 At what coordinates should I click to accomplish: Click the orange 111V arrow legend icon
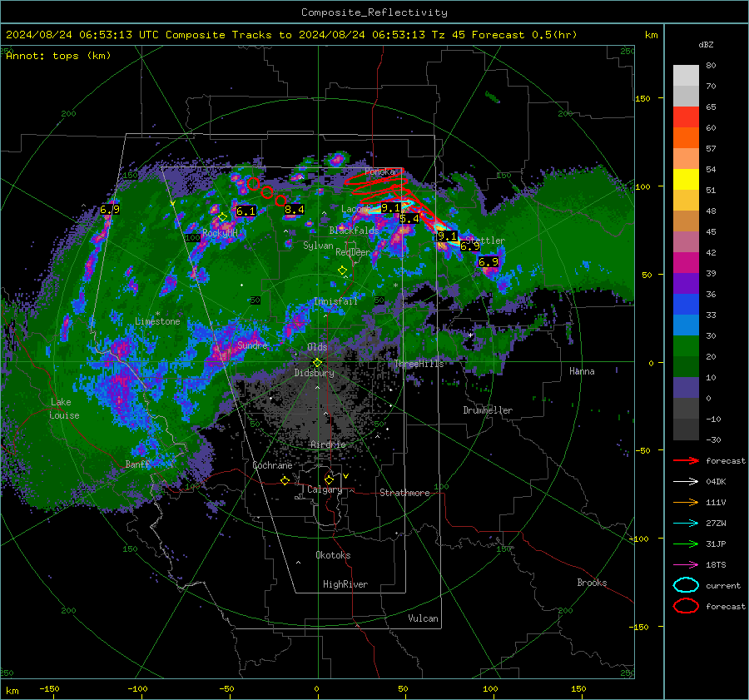(686, 502)
